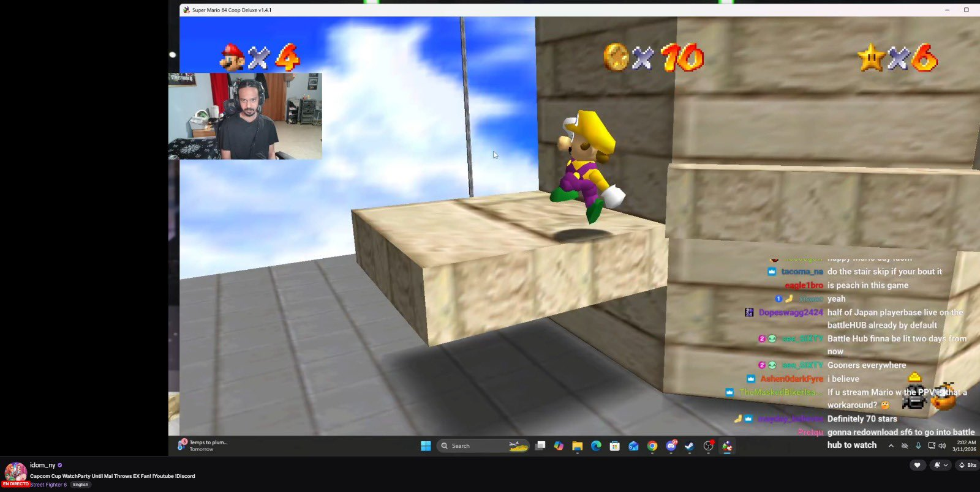Click username tacoma_na in chat
This screenshot has height=492, width=980.
(x=802, y=272)
